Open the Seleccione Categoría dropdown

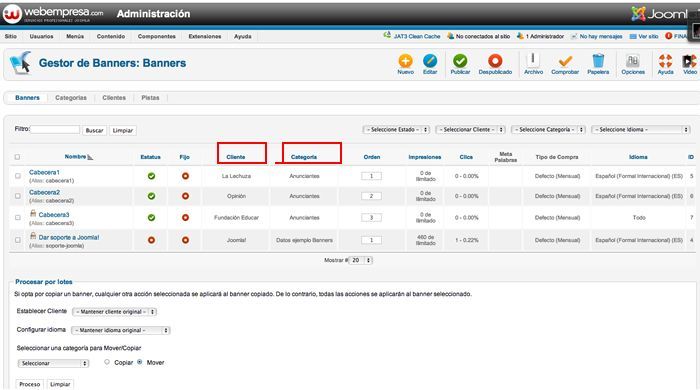[548, 129]
